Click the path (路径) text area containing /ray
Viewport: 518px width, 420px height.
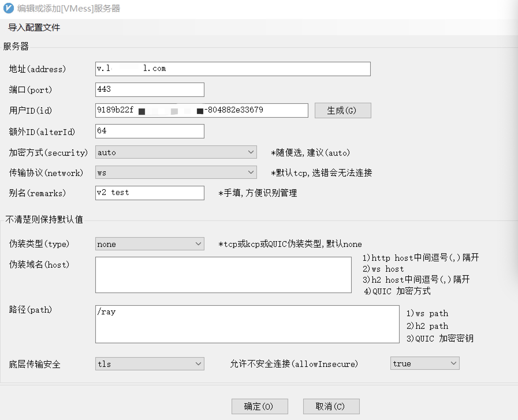click(x=247, y=324)
